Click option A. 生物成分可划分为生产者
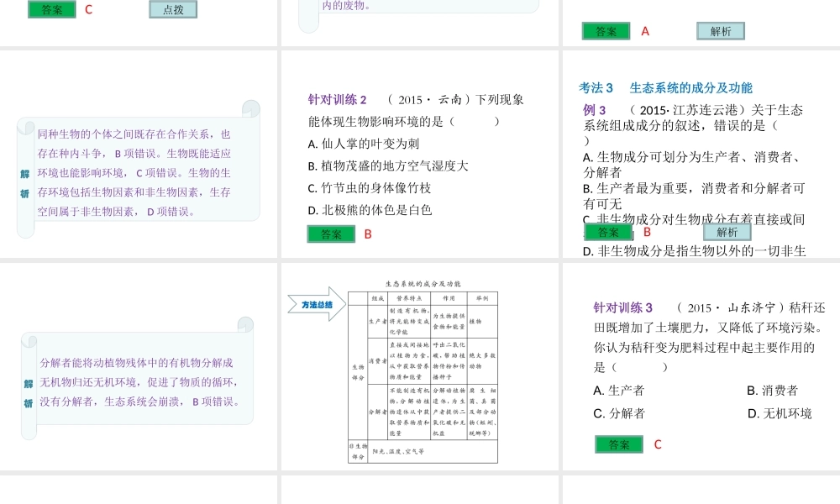840x504 pixels. point(694,165)
